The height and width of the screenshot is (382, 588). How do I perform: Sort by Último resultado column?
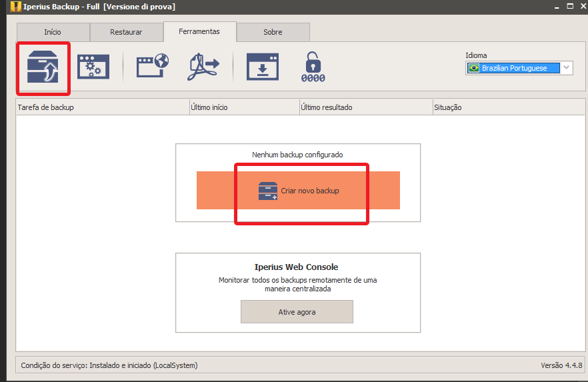click(366, 107)
